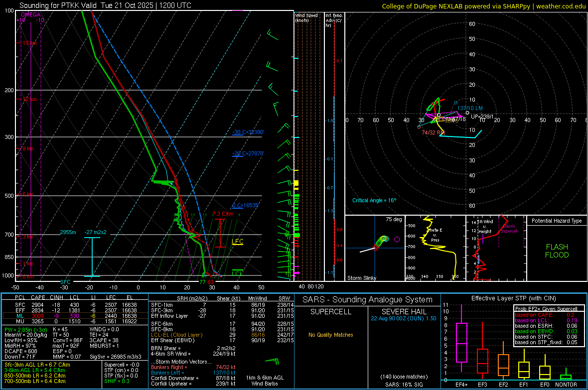588x390 pixels.
Task: Click the '75 deg' slinky value
Action: [x=394, y=219]
